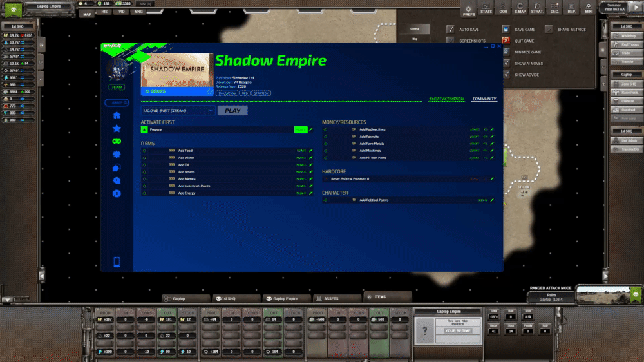Toggle the Show AI Moves checkbox
644x362 pixels.
506,63
